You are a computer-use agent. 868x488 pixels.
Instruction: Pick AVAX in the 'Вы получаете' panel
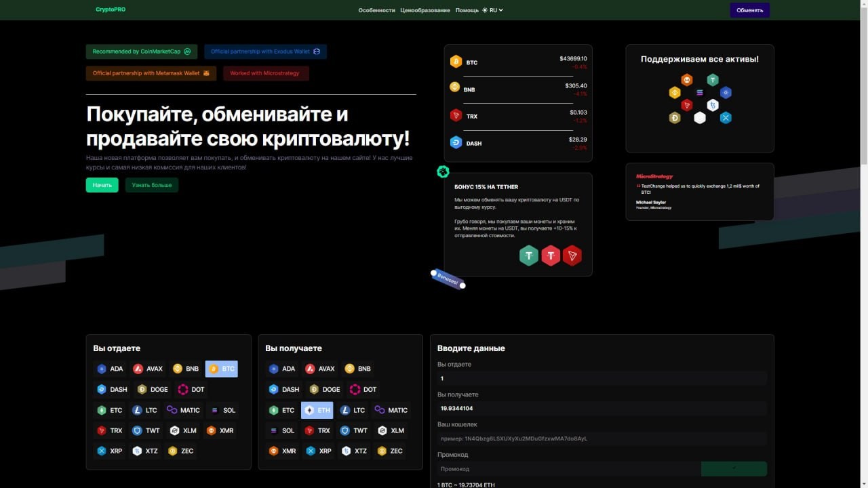pyautogui.click(x=321, y=369)
